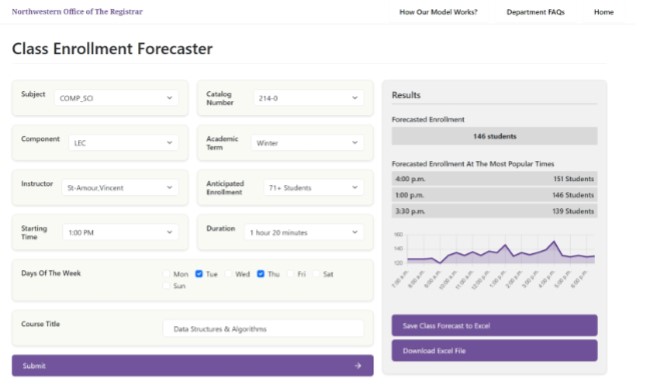645x387 pixels.
Task: Open the Instructor St-Amour dropdown
Action: [120, 188]
